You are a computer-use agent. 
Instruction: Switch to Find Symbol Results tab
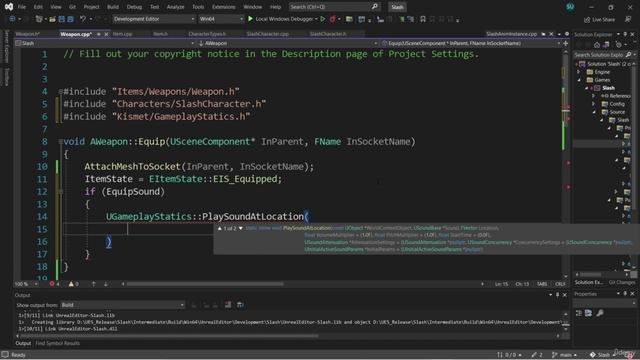[x=58, y=343]
